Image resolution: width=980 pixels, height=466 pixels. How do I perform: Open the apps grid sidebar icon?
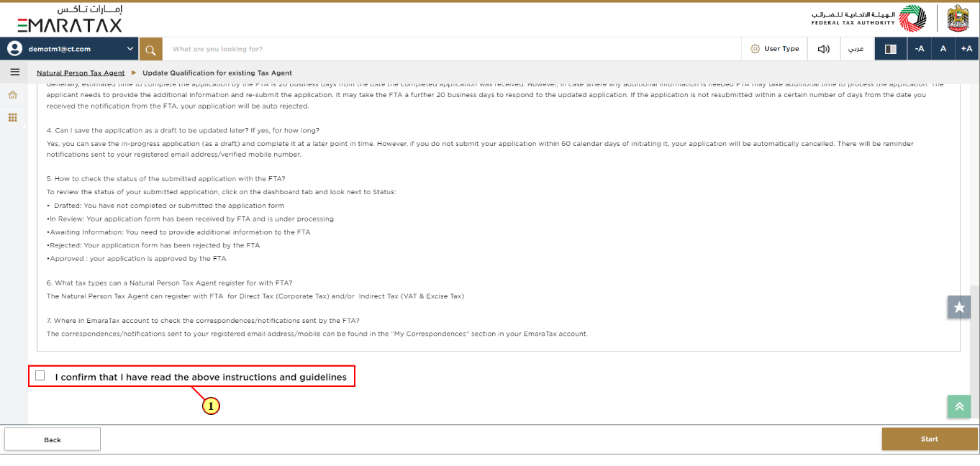13,117
